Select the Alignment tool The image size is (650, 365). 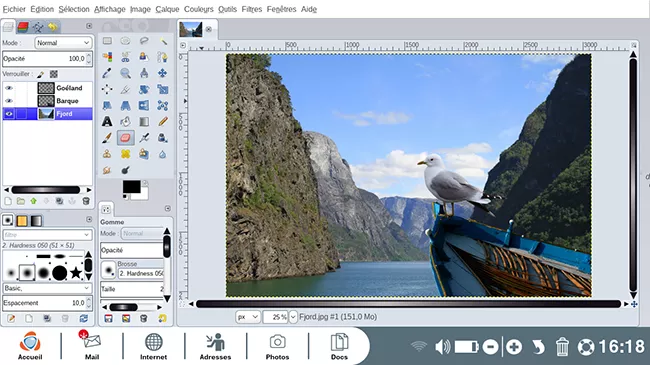coord(107,89)
